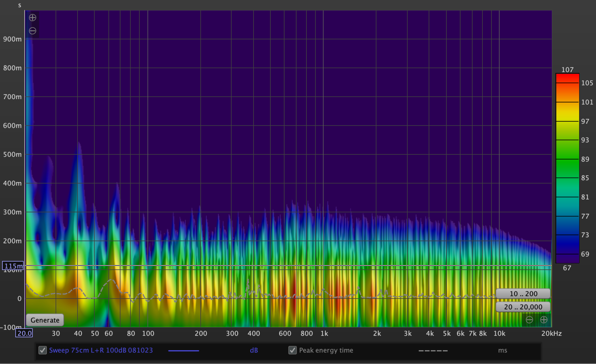Viewport: 596px width, 364px height.
Task: Uncheck the Sweep 75cm L+R measurement checkbox
Action: point(43,350)
